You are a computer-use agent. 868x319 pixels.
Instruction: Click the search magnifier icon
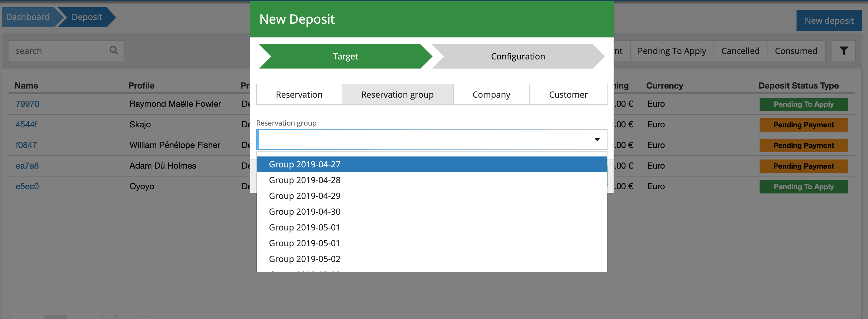[114, 51]
